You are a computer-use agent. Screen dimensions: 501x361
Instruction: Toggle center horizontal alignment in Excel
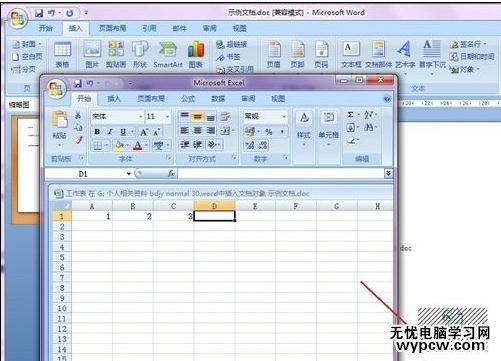coord(198,131)
